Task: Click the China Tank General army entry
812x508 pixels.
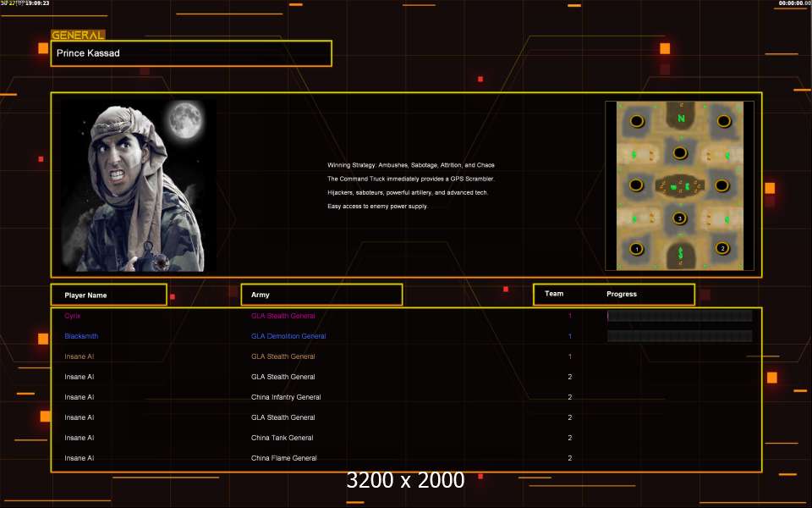Action: point(282,438)
